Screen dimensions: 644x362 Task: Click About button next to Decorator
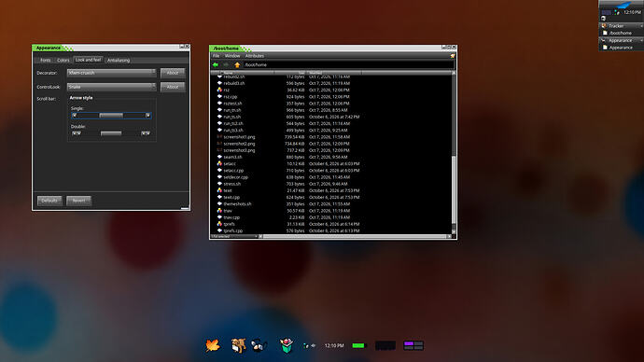(x=173, y=73)
